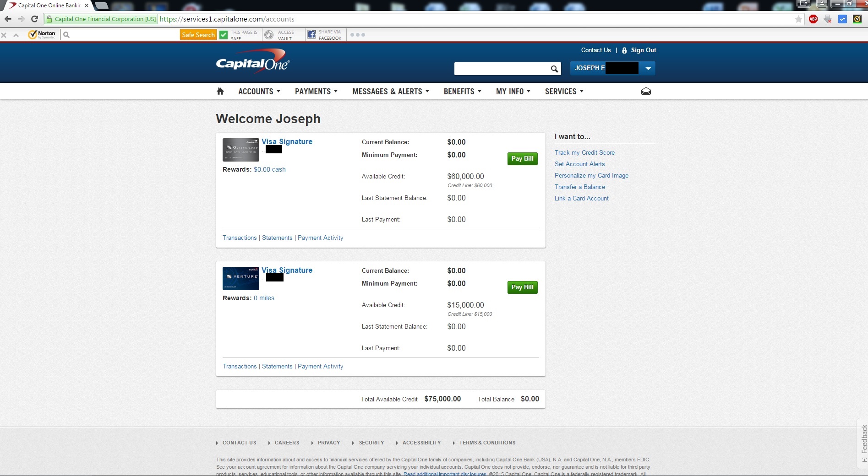The height and width of the screenshot is (476, 868).
Task: Click the browser back arrow
Action: [8, 19]
